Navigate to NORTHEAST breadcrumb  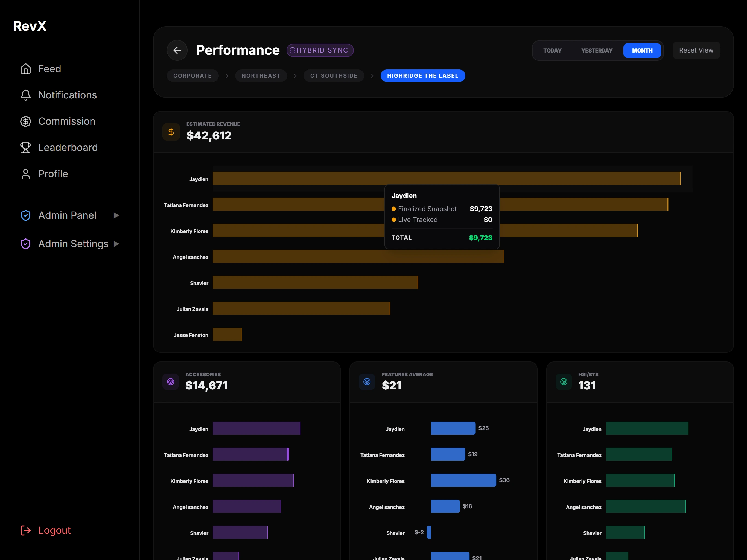pos(261,76)
